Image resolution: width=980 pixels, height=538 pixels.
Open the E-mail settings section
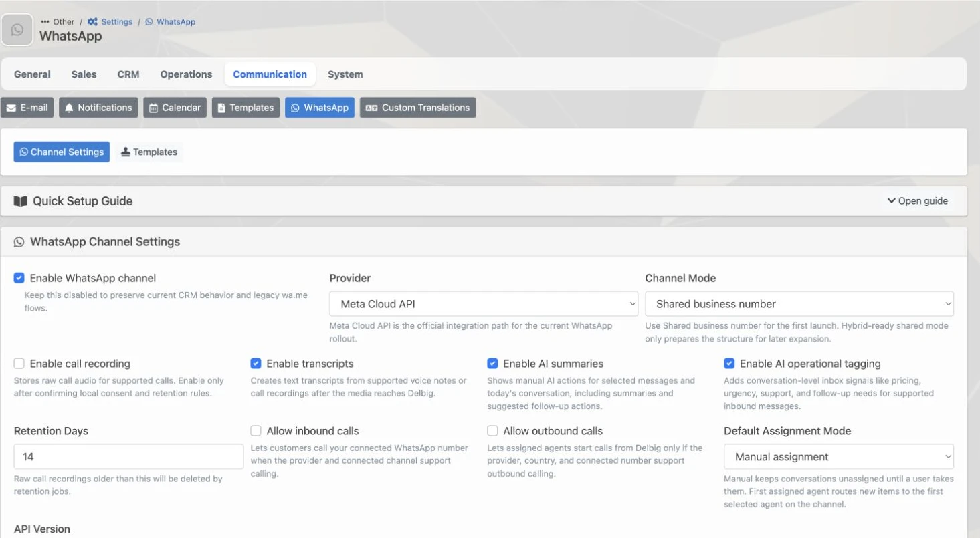27,108
